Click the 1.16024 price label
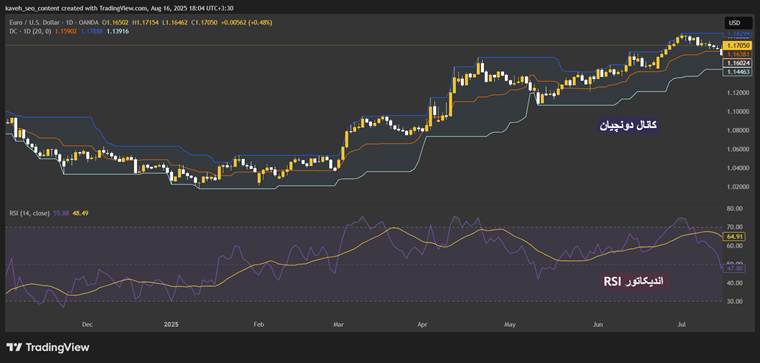Screen dimensions: 760x363 (739, 63)
